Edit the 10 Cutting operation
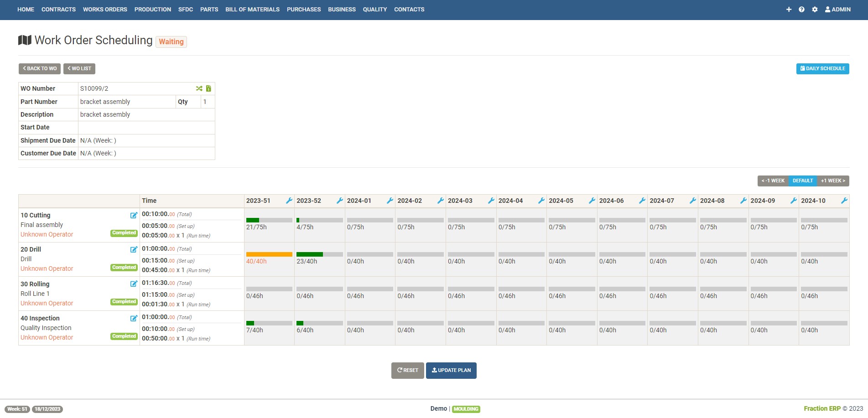This screenshot has height=418, width=868. [x=134, y=215]
